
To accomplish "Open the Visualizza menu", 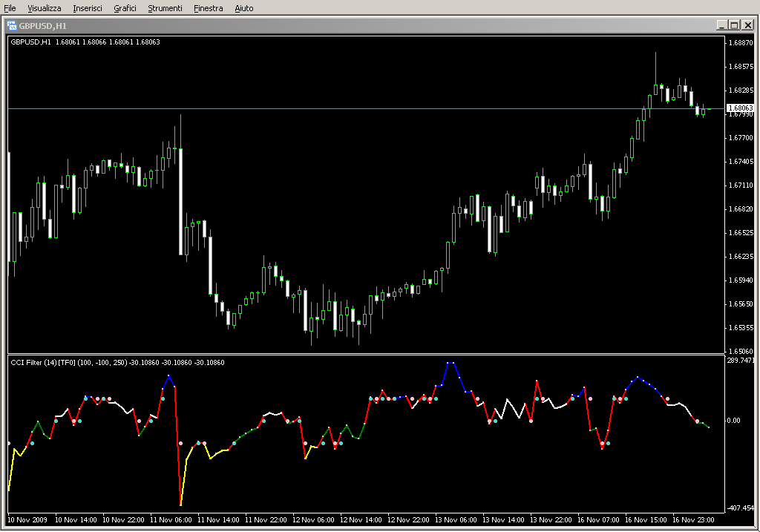I will pyautogui.click(x=44, y=8).
